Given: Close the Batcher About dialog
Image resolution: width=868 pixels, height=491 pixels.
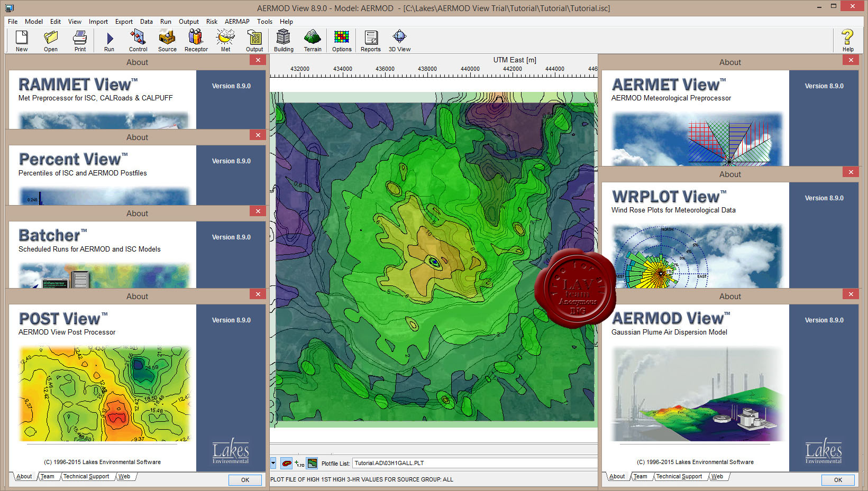Looking at the screenshot, I should [258, 211].
